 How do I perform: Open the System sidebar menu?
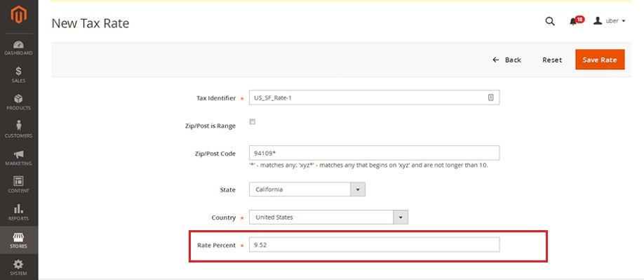(18, 267)
